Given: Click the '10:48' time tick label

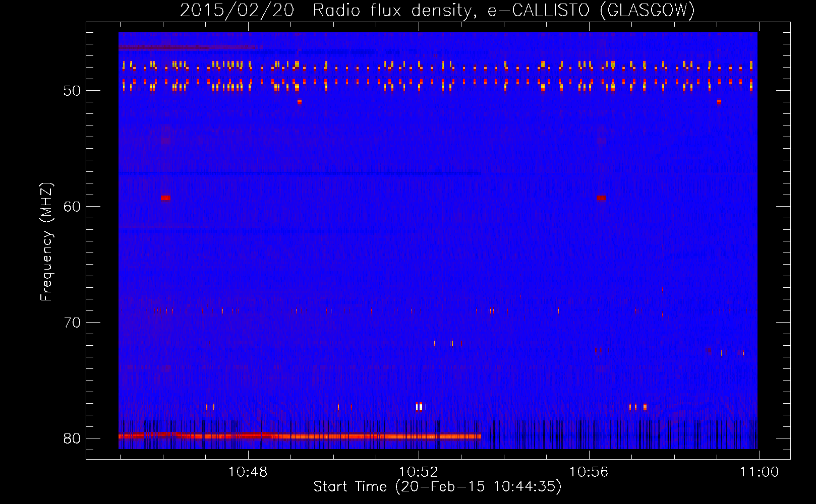Looking at the screenshot, I should (248, 472).
